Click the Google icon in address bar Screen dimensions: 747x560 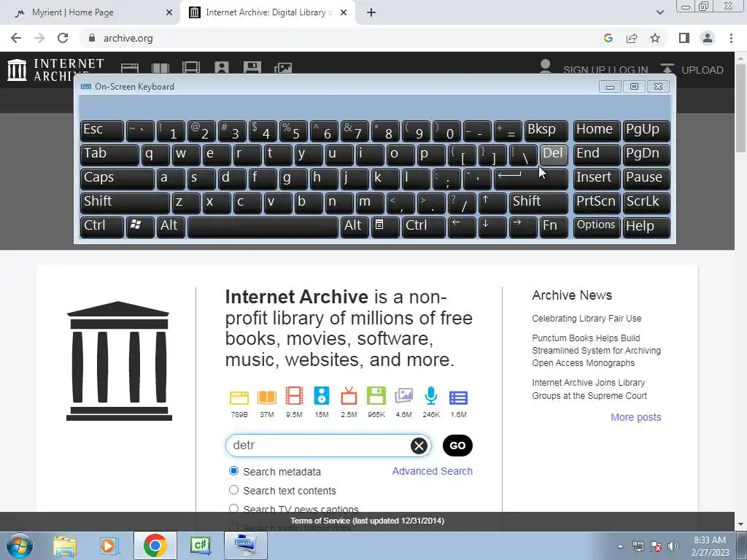click(608, 38)
